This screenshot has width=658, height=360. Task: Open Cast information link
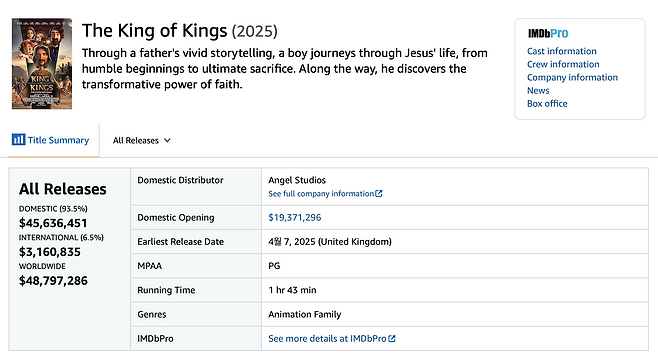pyautogui.click(x=561, y=51)
